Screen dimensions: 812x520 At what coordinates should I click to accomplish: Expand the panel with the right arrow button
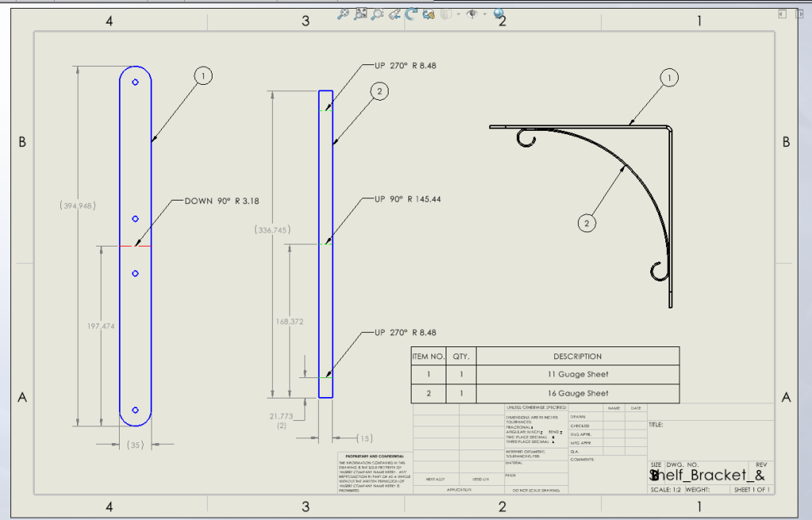tap(798, 13)
